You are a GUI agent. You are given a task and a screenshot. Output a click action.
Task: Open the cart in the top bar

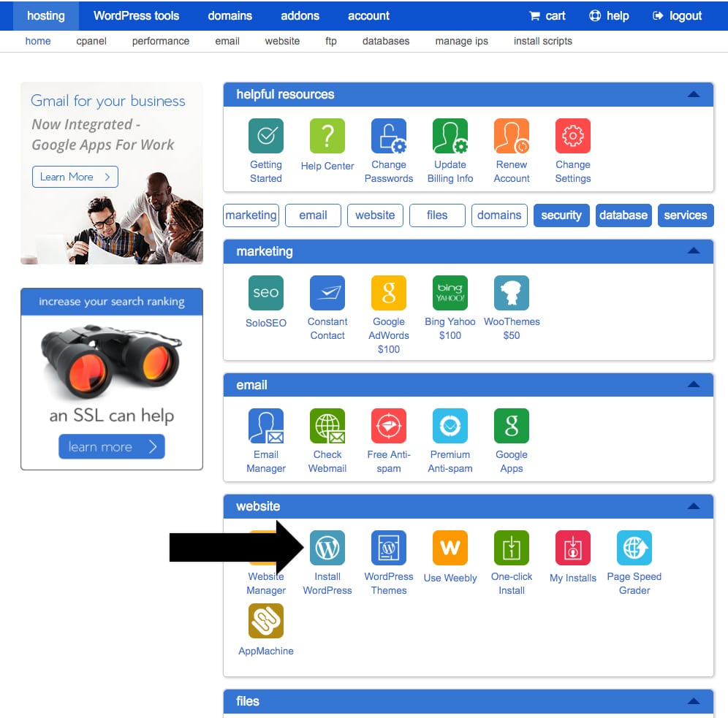(x=547, y=16)
